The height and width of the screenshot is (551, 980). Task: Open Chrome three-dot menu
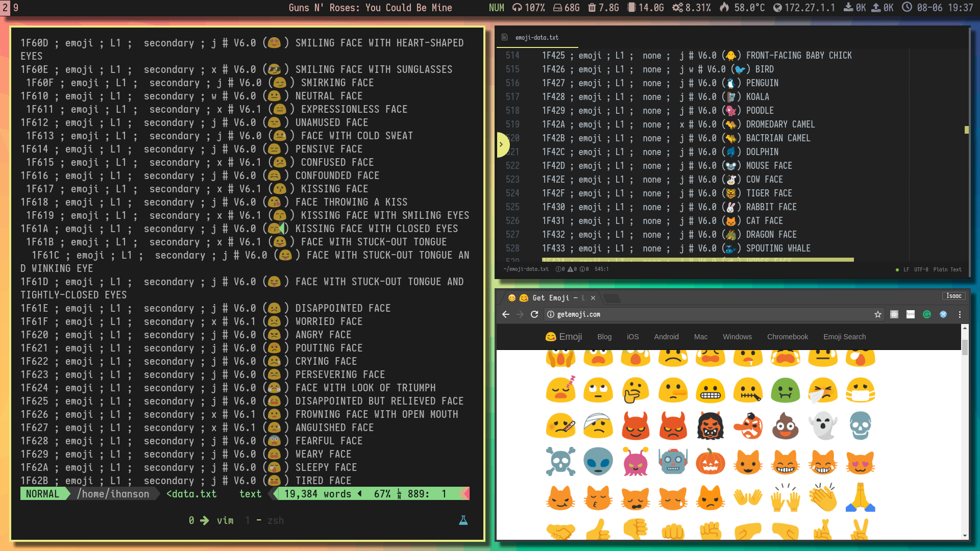960,314
